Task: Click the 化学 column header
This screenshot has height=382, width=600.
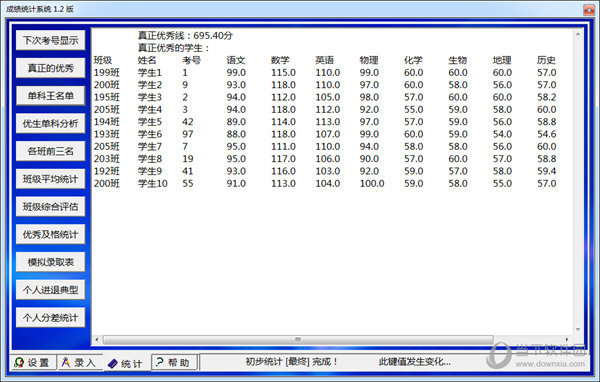Action: pyautogui.click(x=413, y=60)
